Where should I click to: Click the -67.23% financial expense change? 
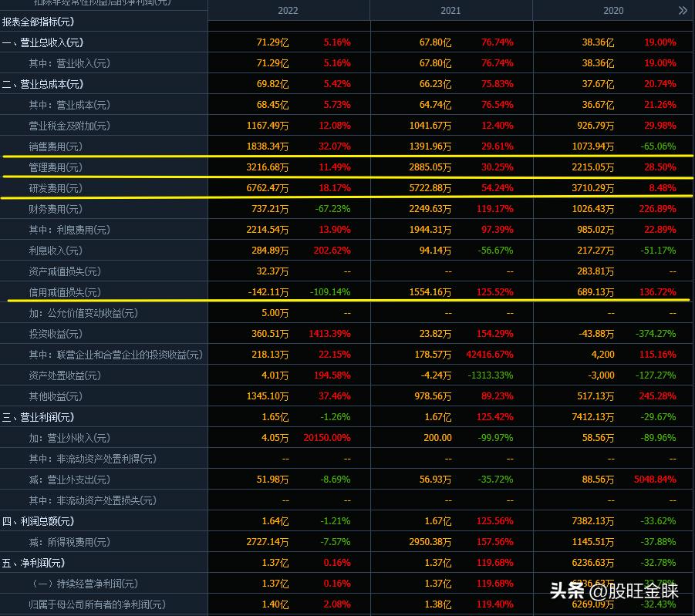coord(332,209)
